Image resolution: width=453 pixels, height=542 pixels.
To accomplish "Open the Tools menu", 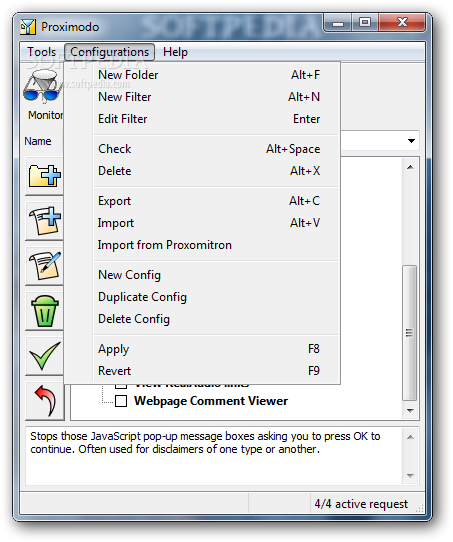I will click(41, 52).
